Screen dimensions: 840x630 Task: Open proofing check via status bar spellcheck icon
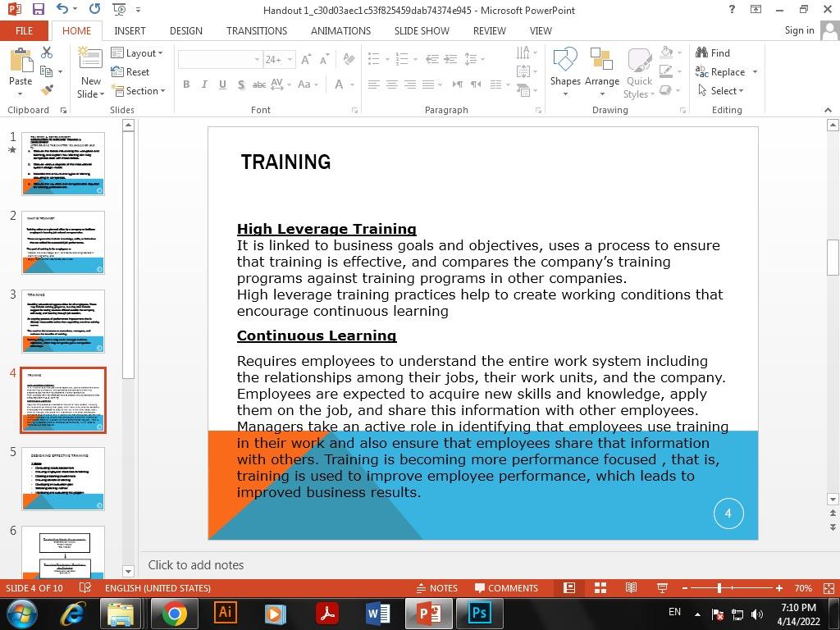pos(84,588)
